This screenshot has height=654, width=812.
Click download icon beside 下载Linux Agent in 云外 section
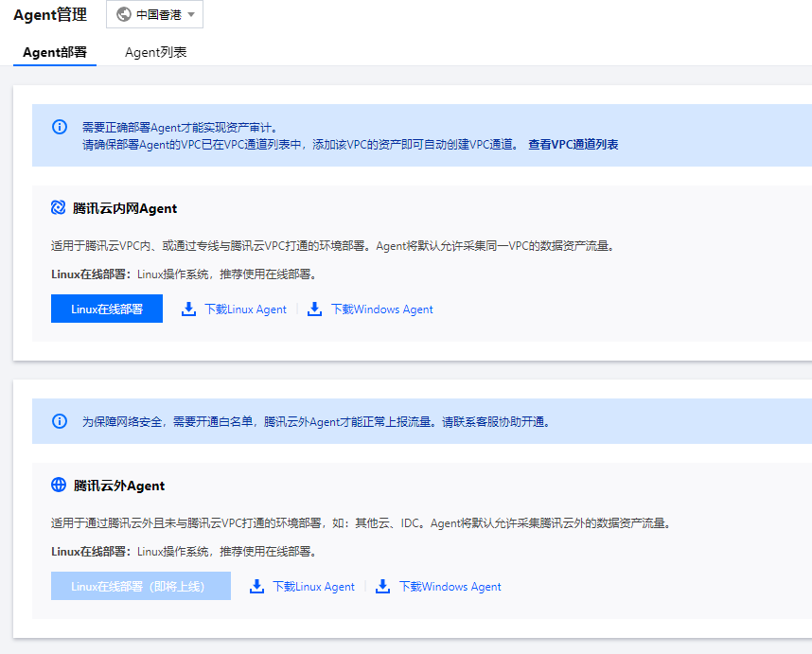[256, 587]
